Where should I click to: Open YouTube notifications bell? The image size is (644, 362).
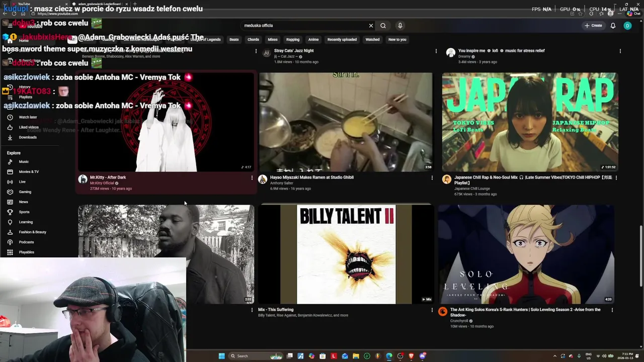pyautogui.click(x=613, y=26)
